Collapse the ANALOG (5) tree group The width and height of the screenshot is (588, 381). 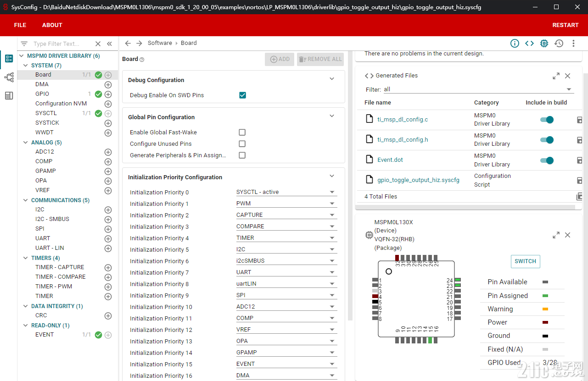click(x=26, y=143)
